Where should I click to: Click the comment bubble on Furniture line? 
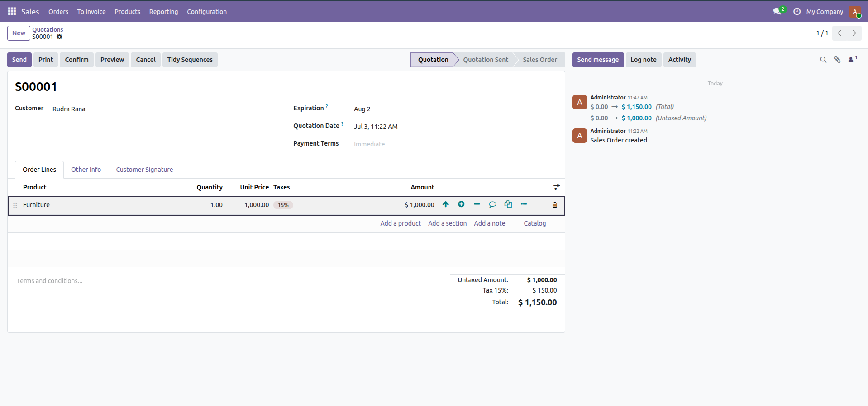click(492, 204)
